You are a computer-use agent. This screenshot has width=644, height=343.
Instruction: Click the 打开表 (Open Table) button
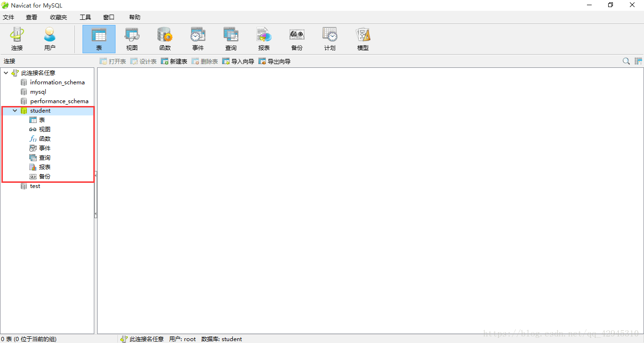(x=113, y=61)
